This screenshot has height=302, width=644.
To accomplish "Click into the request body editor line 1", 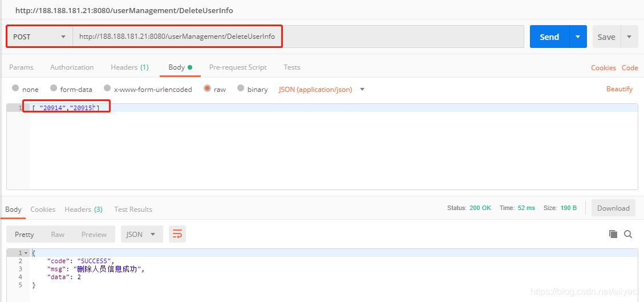I will click(334, 108).
